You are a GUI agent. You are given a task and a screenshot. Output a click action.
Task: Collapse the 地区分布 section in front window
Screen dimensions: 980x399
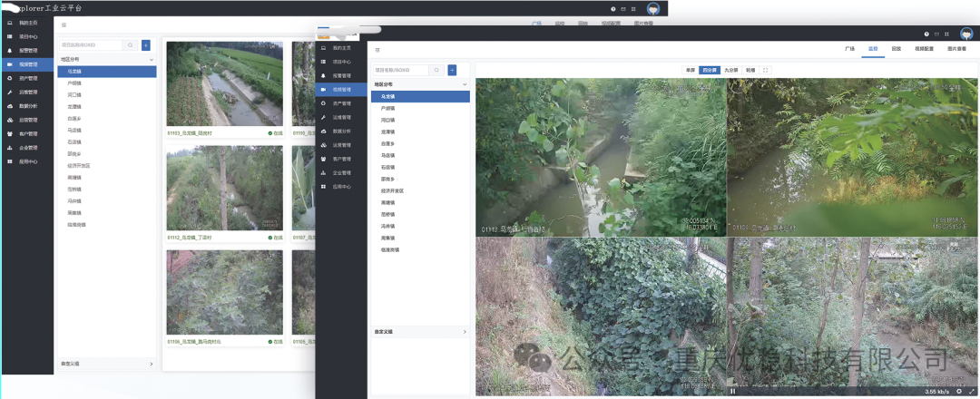pos(465,84)
